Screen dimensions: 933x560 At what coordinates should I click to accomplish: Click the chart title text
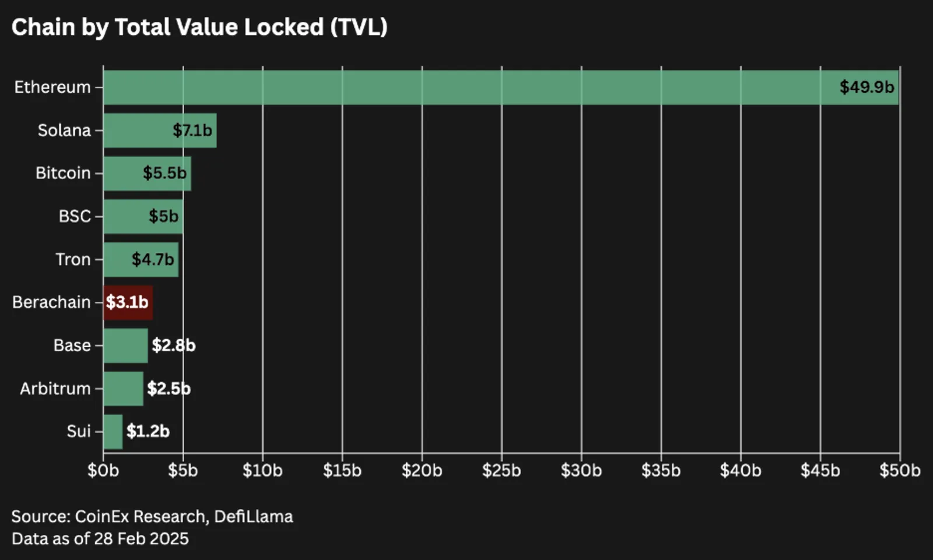tap(199, 27)
